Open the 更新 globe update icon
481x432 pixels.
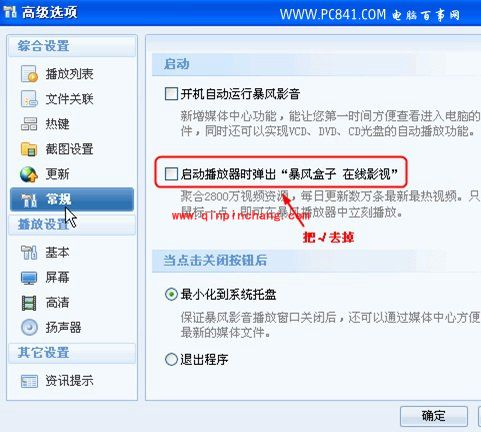click(x=29, y=174)
